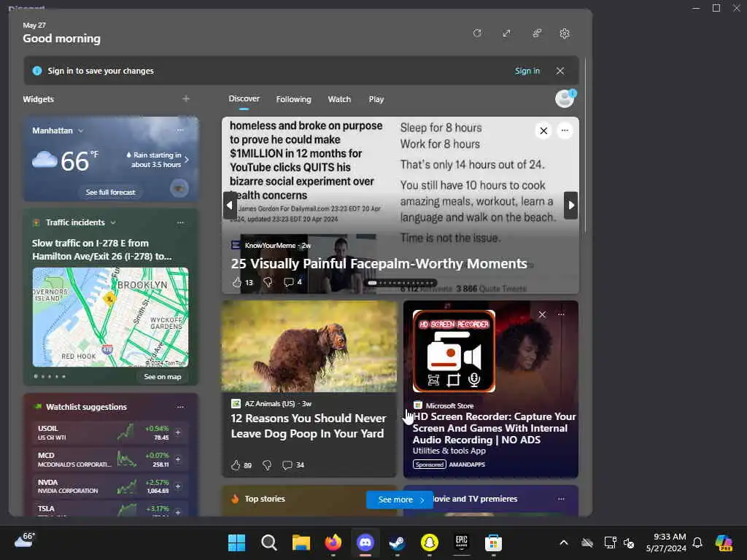Close the HD Screen Recorder ad

[542, 315]
